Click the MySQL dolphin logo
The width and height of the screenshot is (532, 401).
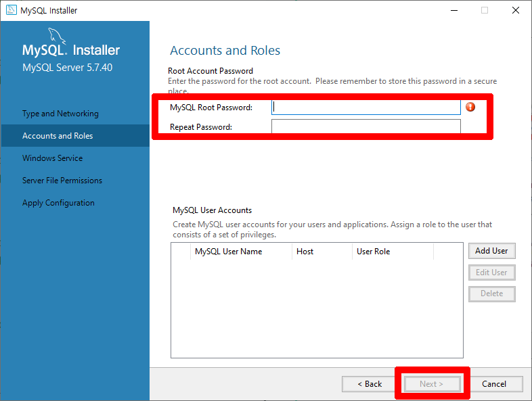[57, 36]
